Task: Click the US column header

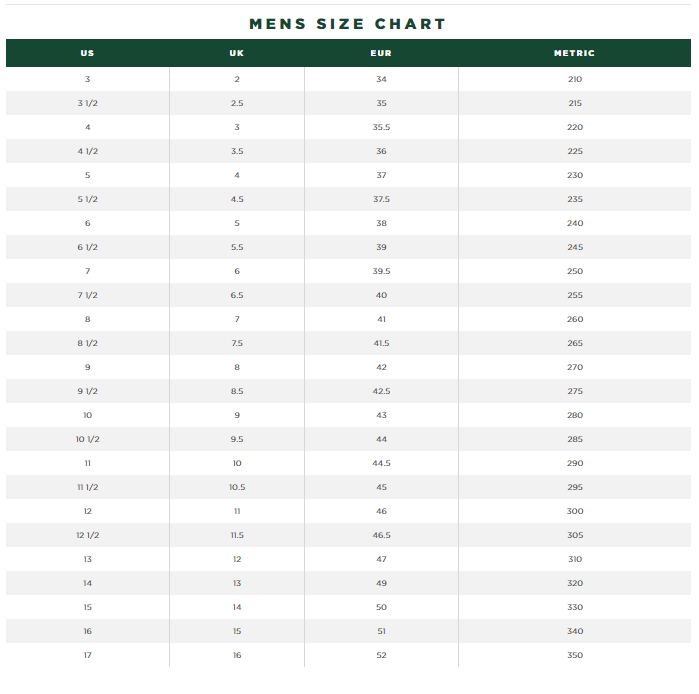Action: tap(87, 53)
